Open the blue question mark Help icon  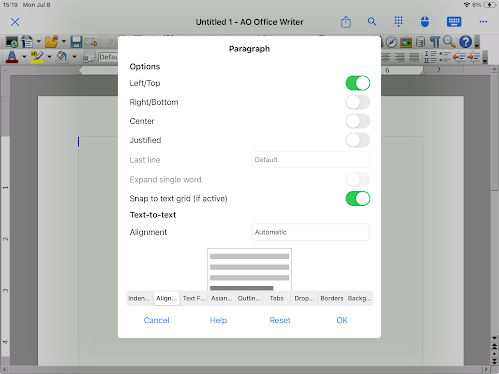465,42
